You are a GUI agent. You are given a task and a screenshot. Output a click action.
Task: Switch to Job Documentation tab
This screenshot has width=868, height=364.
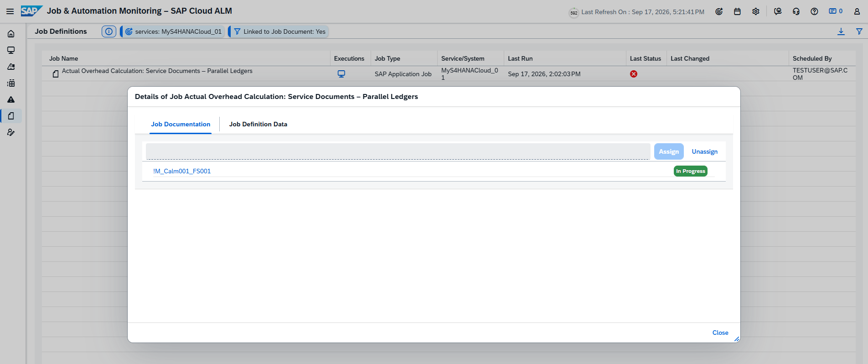pos(181,124)
